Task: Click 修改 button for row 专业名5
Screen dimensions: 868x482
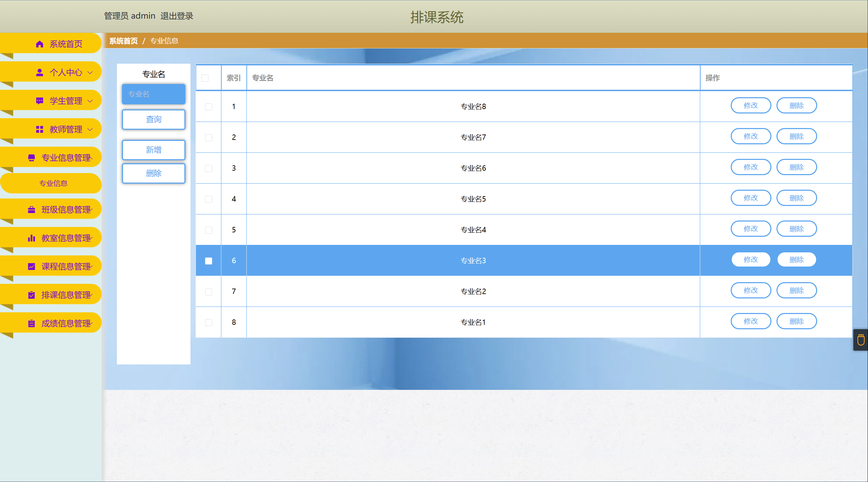Action: pyautogui.click(x=751, y=198)
